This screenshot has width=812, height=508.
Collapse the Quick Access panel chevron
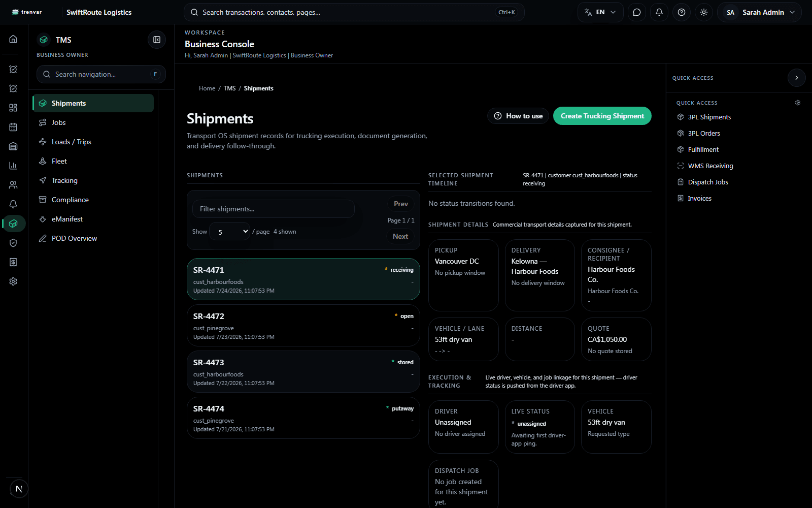(797, 78)
